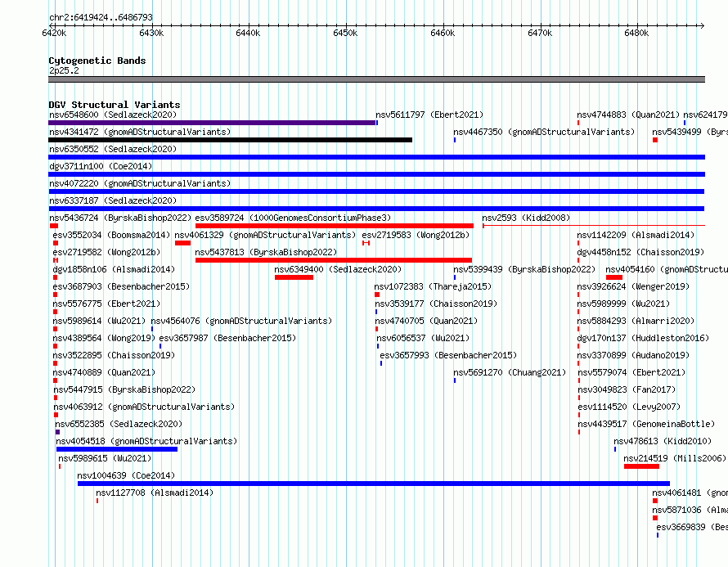Click nsv5437813 (ByrskaBishop2022) label
The image size is (728, 567).
click(x=266, y=252)
